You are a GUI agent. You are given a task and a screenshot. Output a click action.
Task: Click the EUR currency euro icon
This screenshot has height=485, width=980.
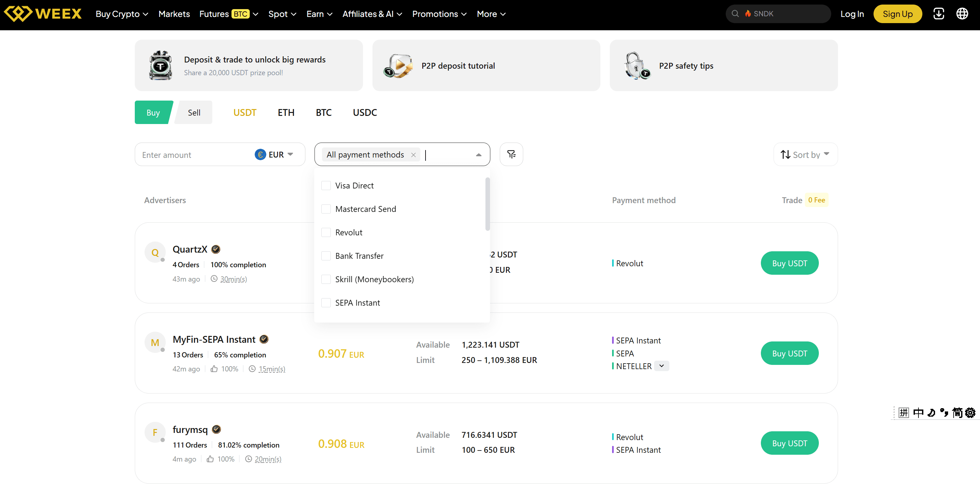point(260,154)
